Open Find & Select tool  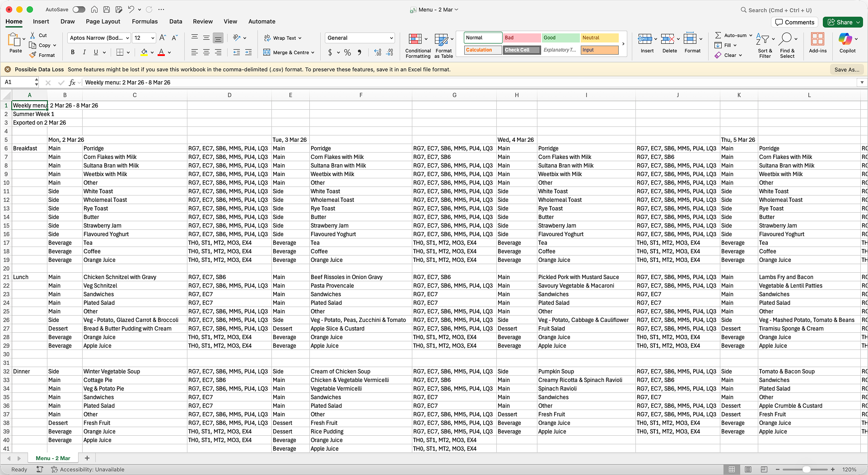pos(787,45)
